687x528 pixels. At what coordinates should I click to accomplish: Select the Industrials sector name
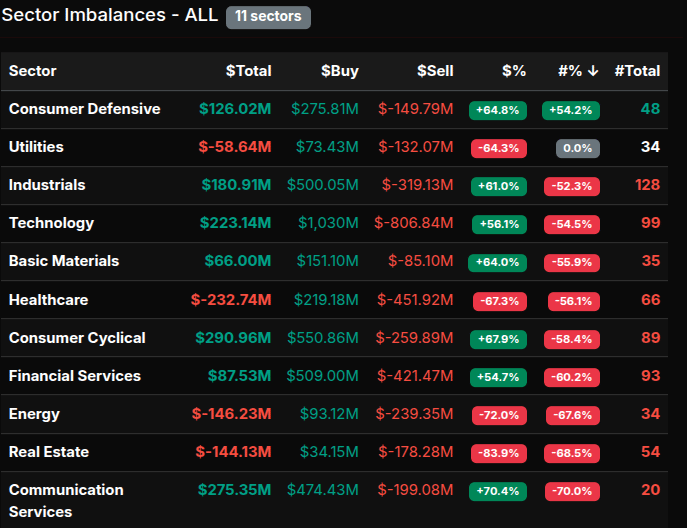(x=47, y=185)
